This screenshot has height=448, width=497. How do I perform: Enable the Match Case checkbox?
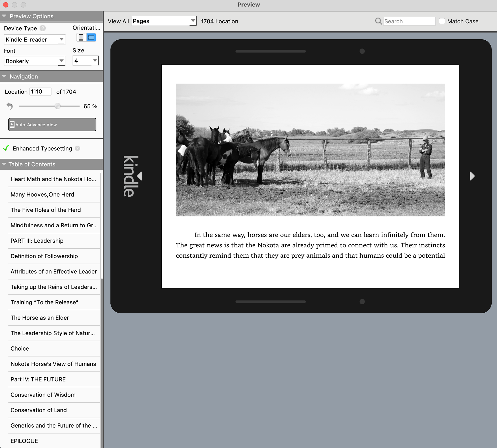pos(442,21)
